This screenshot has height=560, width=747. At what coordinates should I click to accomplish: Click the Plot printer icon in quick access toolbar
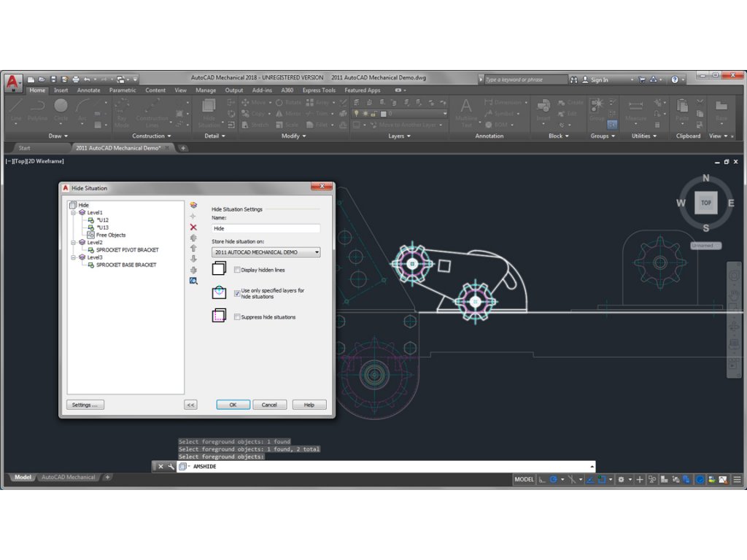(76, 79)
